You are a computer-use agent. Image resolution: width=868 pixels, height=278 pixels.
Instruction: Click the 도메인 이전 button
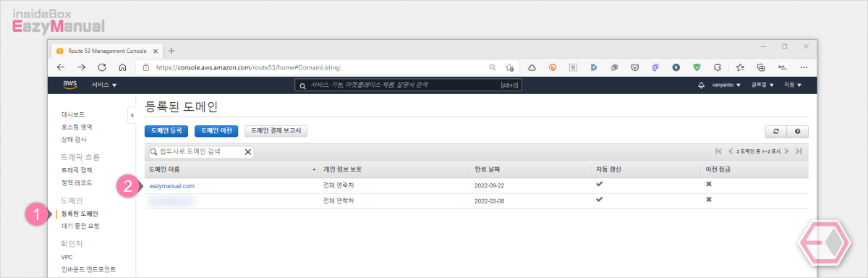216,131
